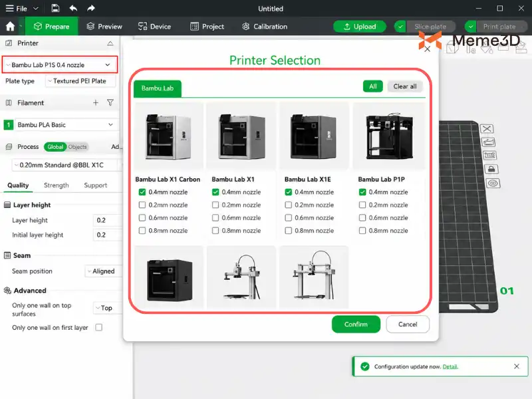Click the Initial layer height field

coord(107,235)
